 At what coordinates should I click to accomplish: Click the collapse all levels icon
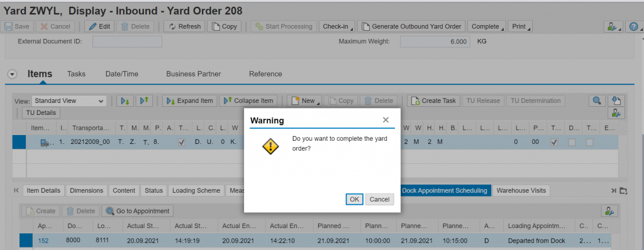tap(144, 101)
